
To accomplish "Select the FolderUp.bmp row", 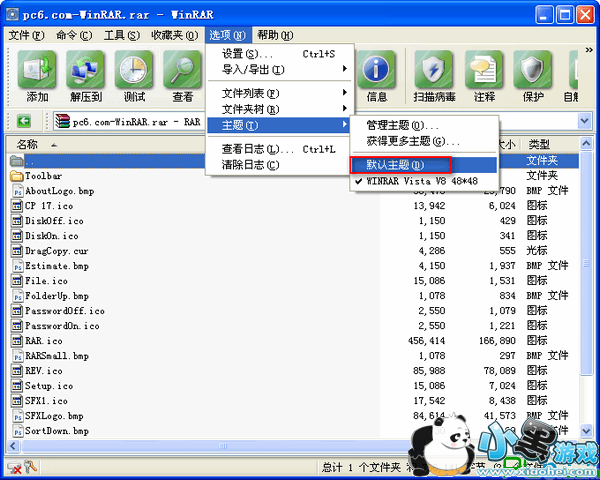I will [x=294, y=296].
